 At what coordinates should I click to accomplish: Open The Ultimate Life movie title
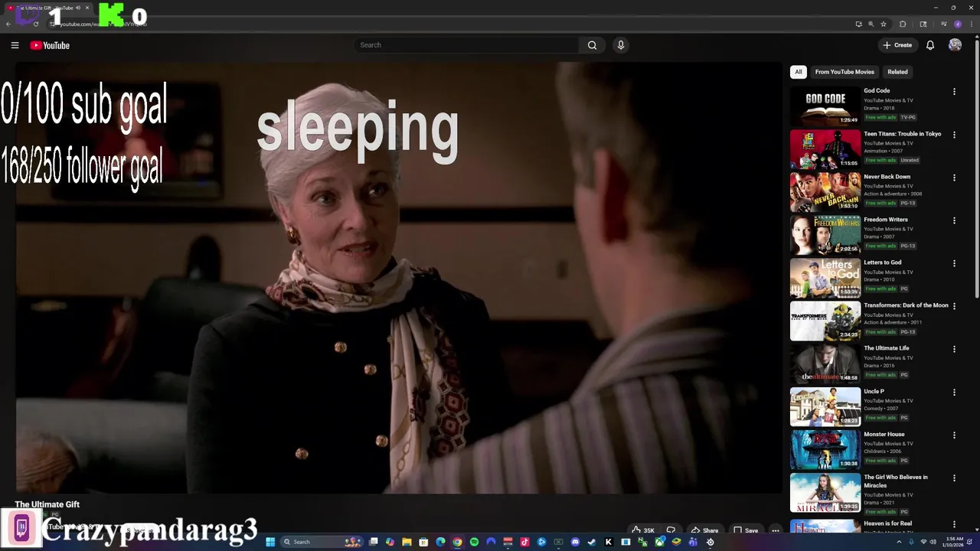[887, 348]
